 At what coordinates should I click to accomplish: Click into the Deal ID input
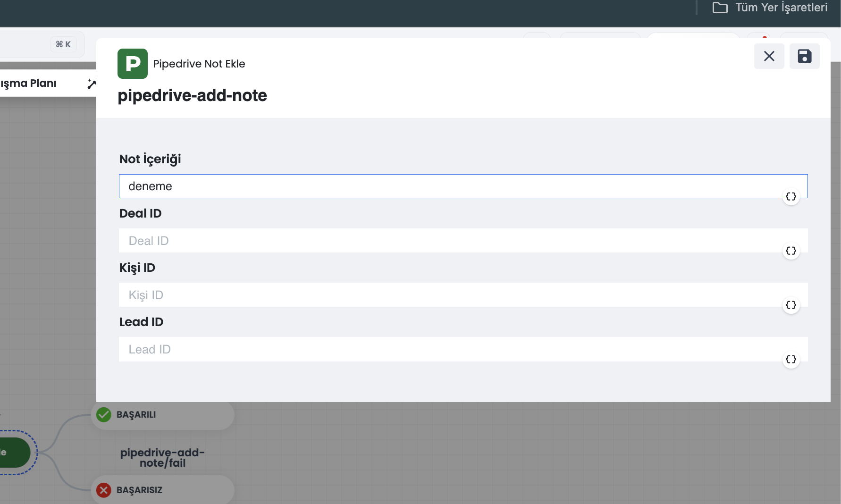[463, 241]
